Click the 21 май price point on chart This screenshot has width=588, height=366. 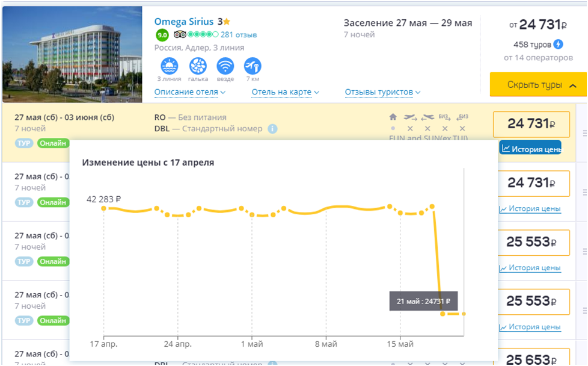[x=443, y=314]
